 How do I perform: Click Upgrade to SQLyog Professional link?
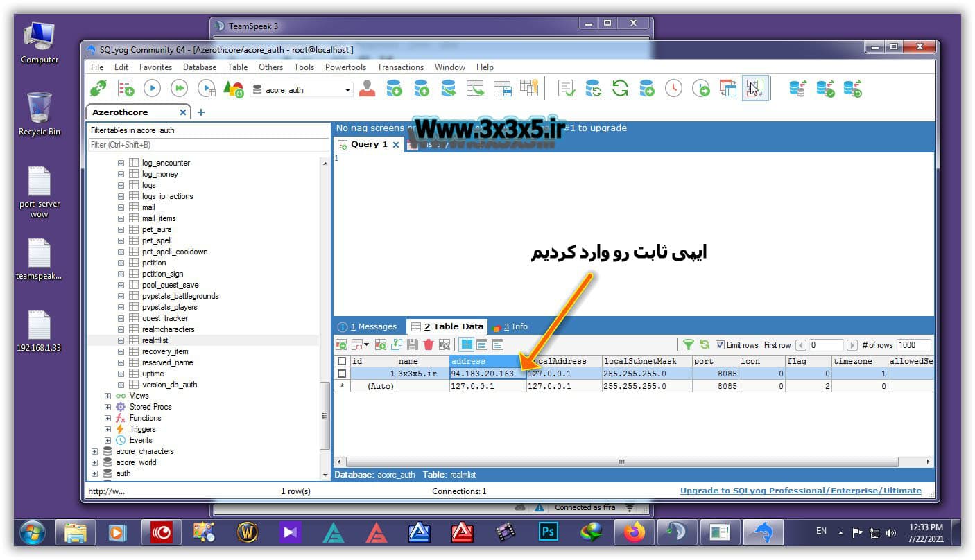point(801,491)
